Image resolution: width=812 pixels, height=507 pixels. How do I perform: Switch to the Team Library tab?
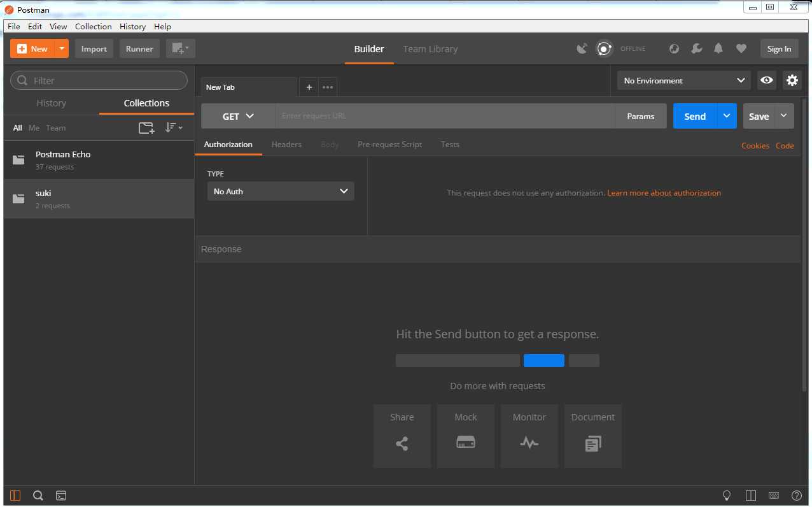click(x=430, y=49)
